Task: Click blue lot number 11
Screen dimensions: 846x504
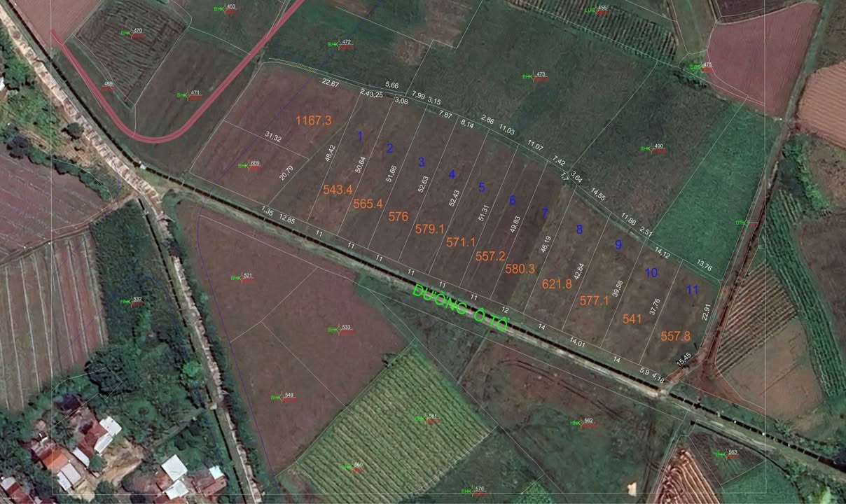Action: [x=693, y=290]
